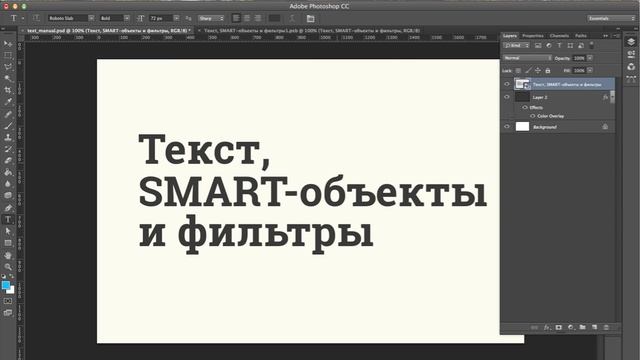Switch to the Paths tab
The width and height of the screenshot is (640, 360).
(581, 36)
